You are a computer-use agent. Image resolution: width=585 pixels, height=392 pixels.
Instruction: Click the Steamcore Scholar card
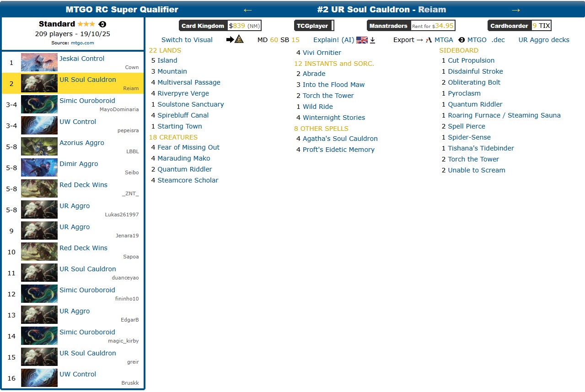[188, 180]
